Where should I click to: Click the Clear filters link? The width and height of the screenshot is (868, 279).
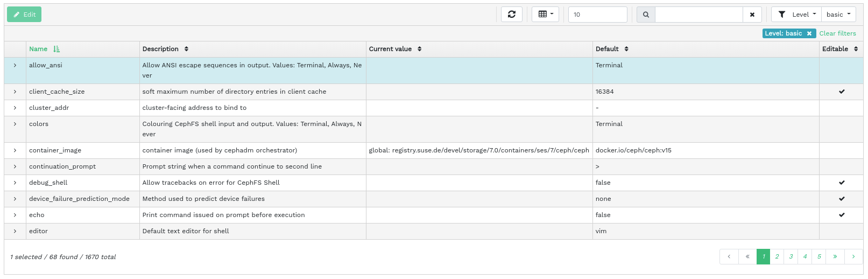837,33
